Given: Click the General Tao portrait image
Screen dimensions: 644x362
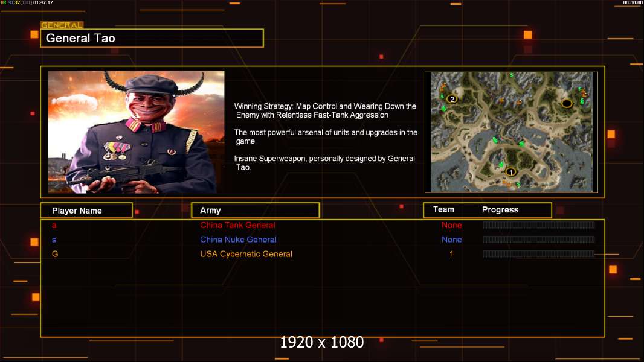Looking at the screenshot, I should click(137, 132).
